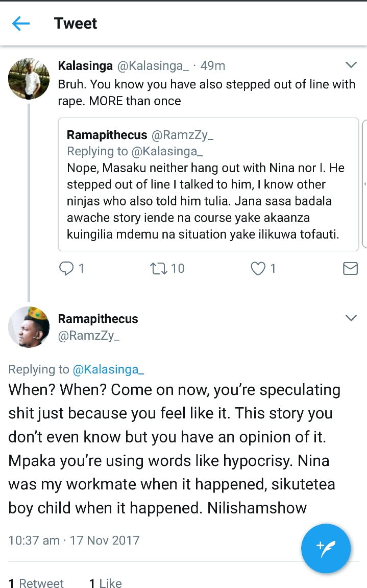The image size is (367, 588).
Task: Like the Kalasinga tweet heart icon
Action: coord(259,268)
